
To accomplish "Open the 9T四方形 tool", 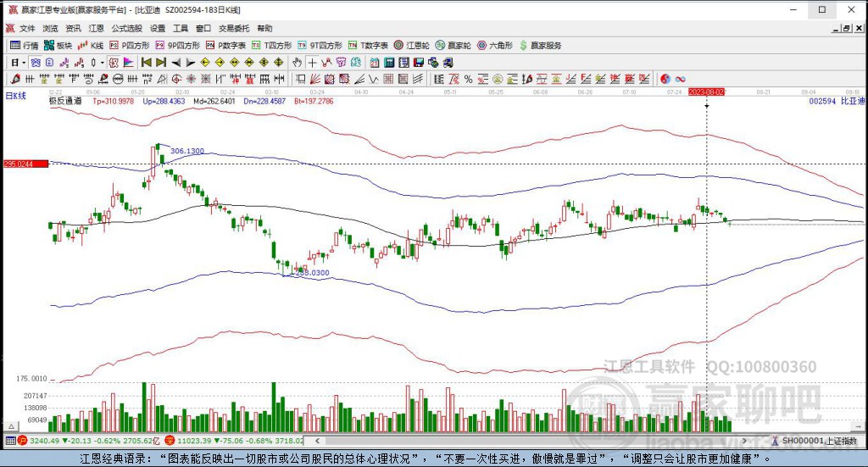I will pos(320,46).
